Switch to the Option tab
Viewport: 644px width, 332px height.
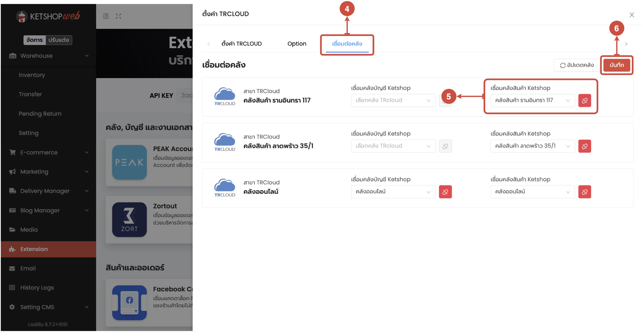(297, 44)
